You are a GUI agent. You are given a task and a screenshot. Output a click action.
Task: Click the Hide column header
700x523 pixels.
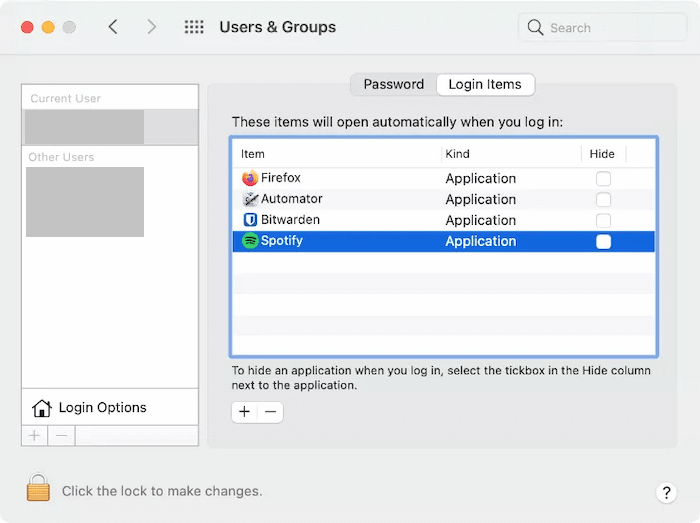tap(602, 154)
